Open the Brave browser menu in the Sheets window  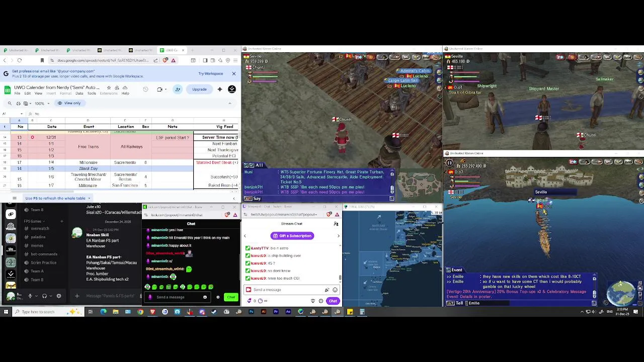point(236,60)
